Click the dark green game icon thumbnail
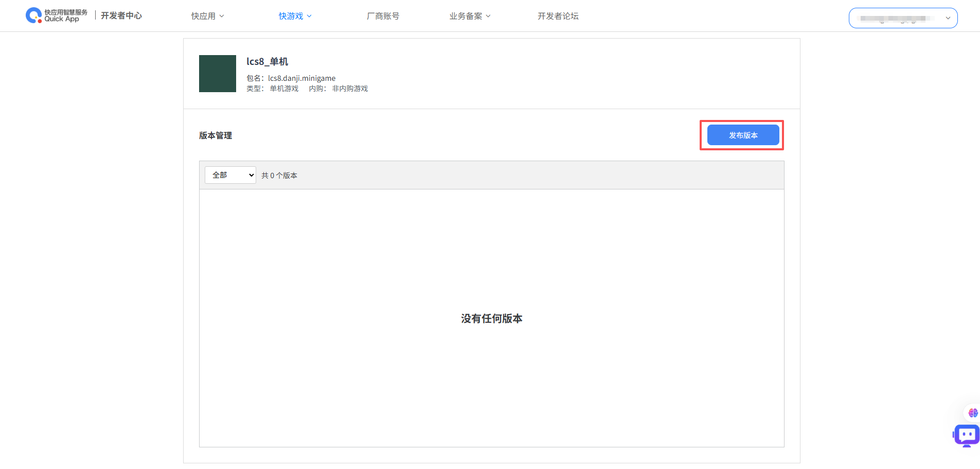This screenshot has height=469, width=980. tap(218, 74)
